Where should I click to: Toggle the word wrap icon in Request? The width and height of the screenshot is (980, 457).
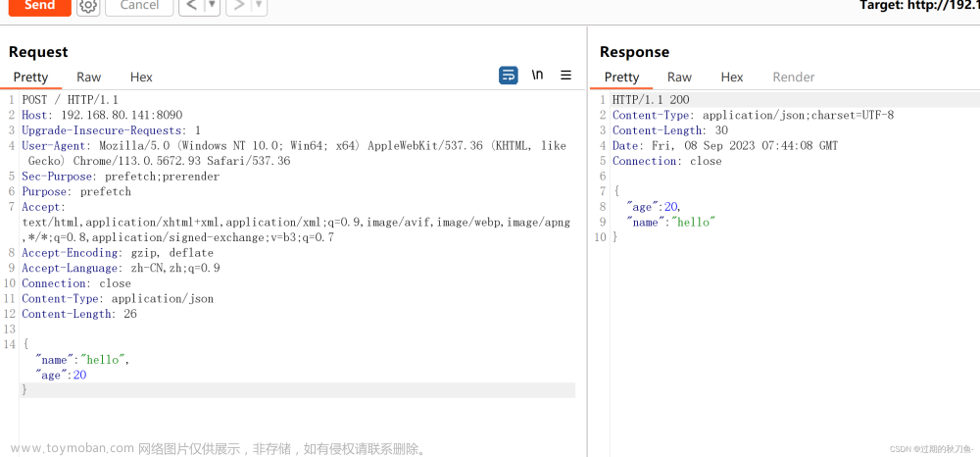(x=508, y=76)
